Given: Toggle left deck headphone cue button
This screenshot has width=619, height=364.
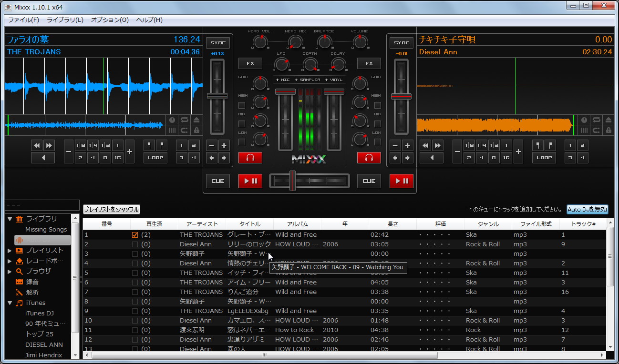Looking at the screenshot, I should click(250, 158).
